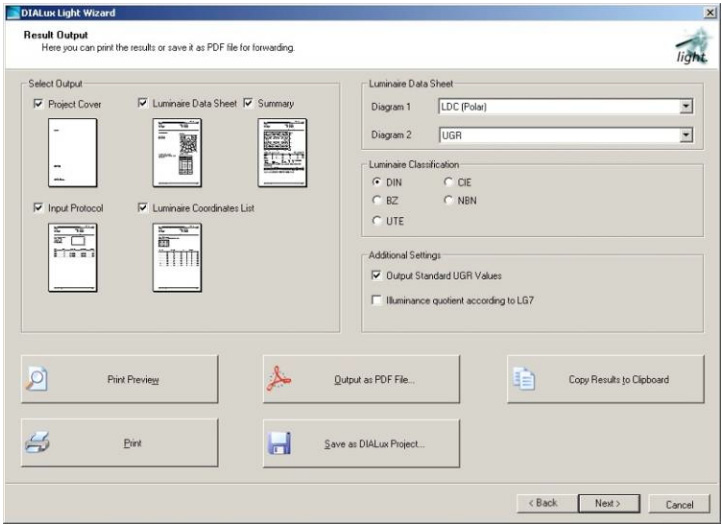Open the Diagram 1 dropdown arrow

[x=686, y=106]
